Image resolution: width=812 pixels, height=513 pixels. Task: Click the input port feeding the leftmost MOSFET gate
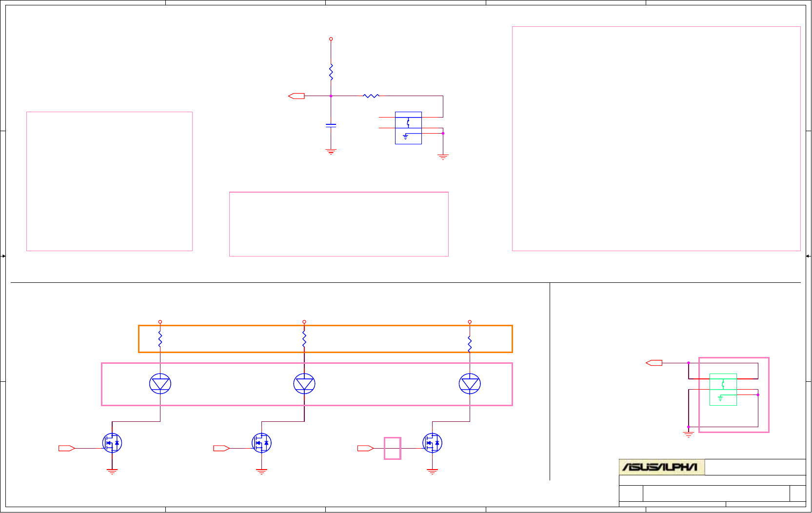point(67,448)
